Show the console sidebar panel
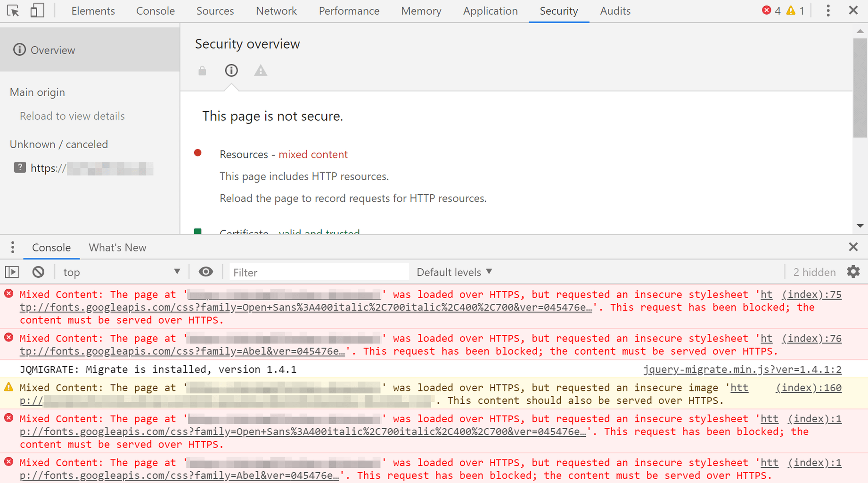The height and width of the screenshot is (483, 868). [x=12, y=272]
